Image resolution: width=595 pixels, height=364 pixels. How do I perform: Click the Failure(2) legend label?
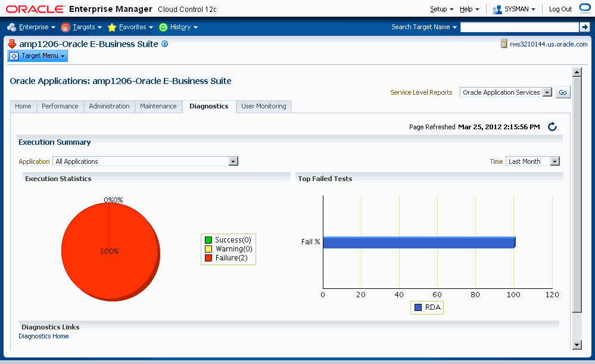232,258
